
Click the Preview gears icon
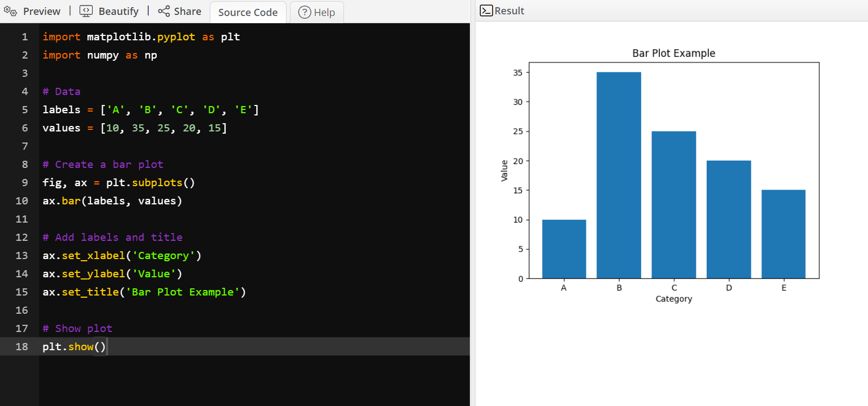(x=10, y=11)
